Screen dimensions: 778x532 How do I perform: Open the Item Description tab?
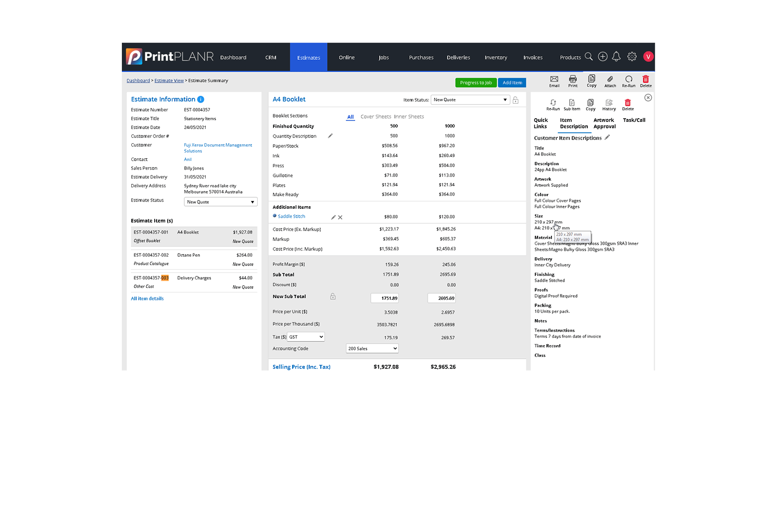[x=574, y=123]
